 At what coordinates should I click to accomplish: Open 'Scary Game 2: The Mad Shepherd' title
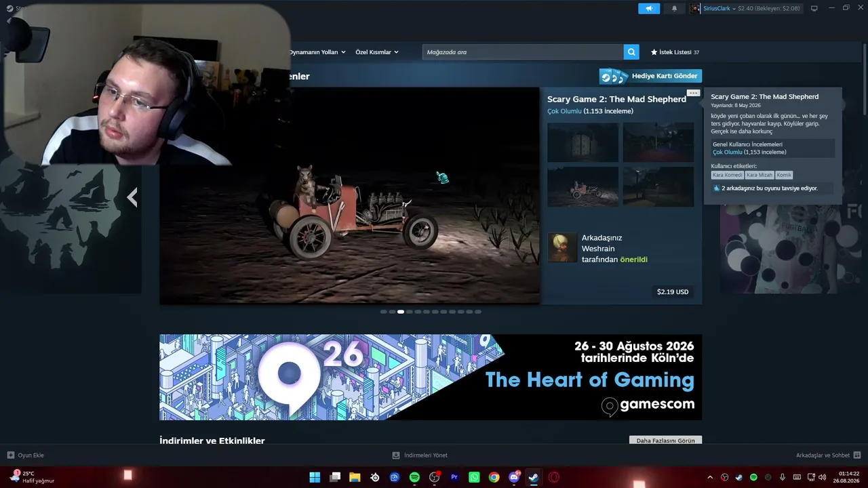click(x=617, y=99)
